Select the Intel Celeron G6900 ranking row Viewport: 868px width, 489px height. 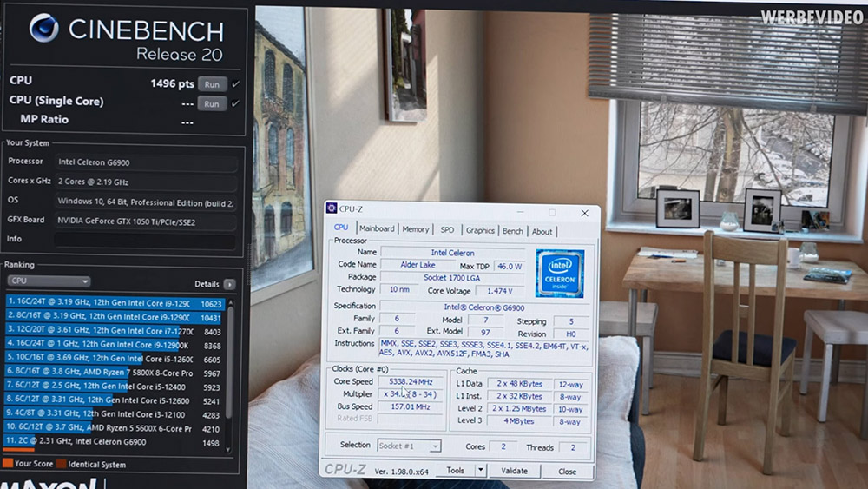click(114, 442)
